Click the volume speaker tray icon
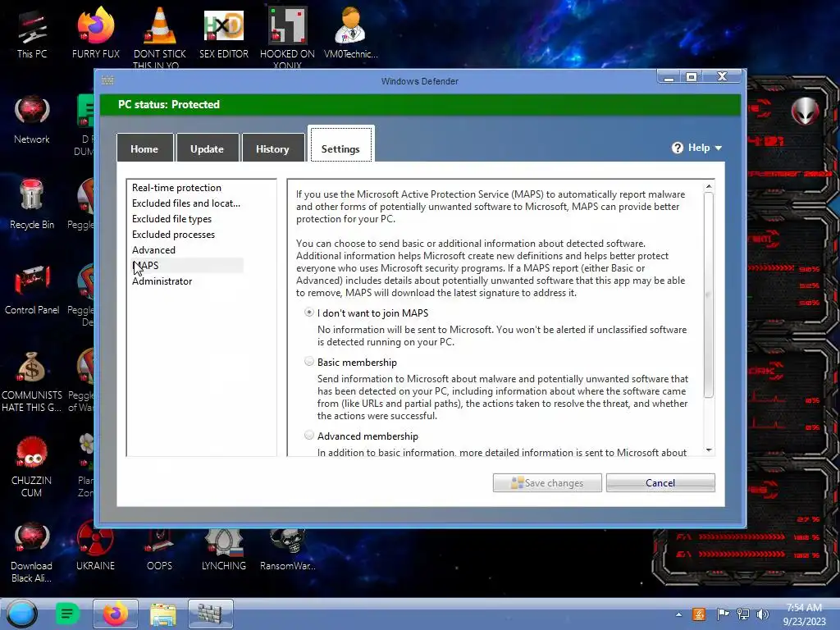 point(762,614)
